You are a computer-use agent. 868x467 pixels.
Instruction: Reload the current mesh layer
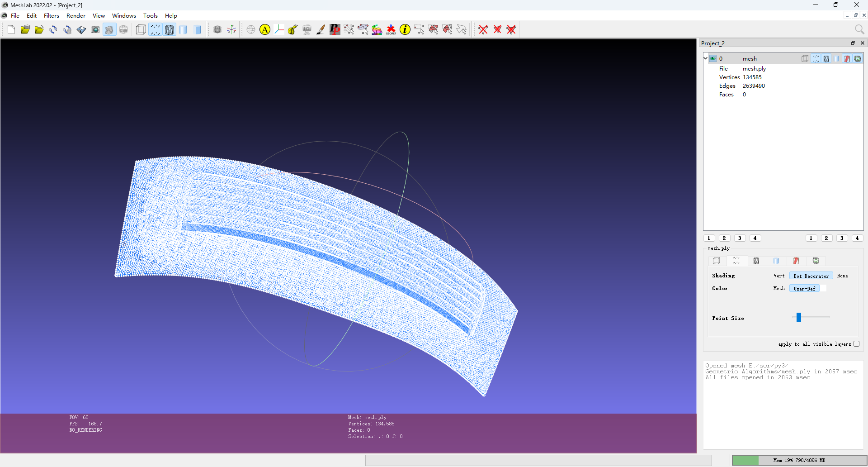coord(53,30)
